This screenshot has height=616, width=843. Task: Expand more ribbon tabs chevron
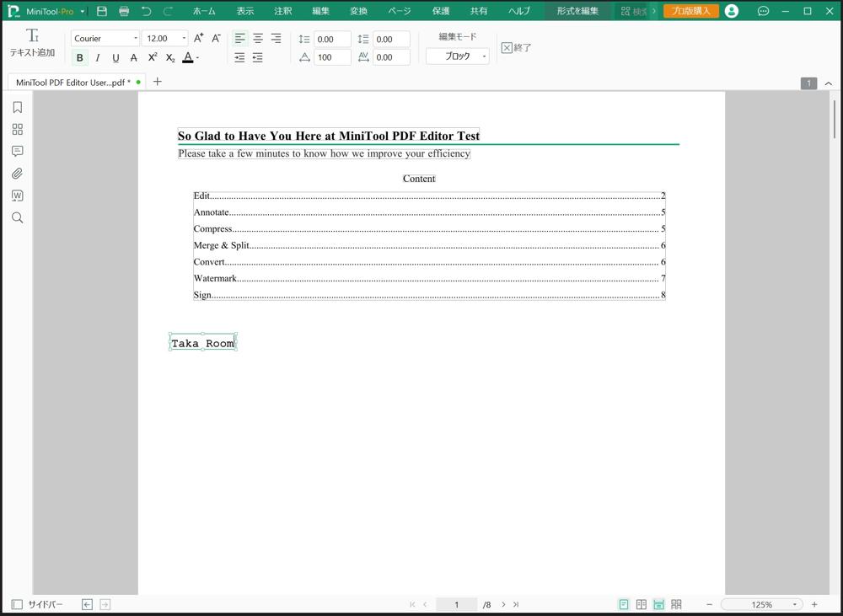coord(654,11)
